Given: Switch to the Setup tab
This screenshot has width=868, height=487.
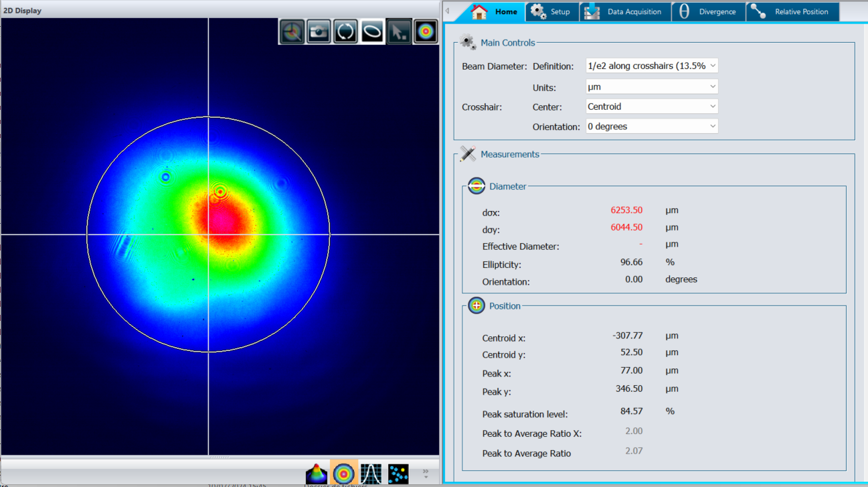Looking at the screenshot, I should click(552, 12).
